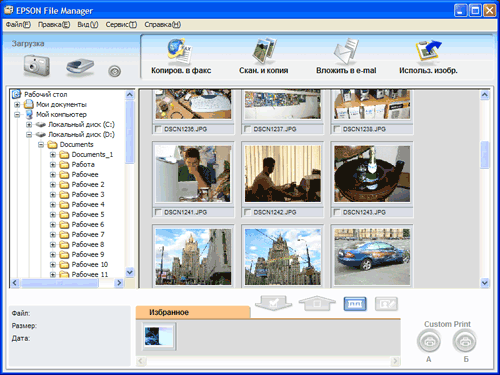Click folder tree horizontal scroll-right arrow

click(119, 283)
